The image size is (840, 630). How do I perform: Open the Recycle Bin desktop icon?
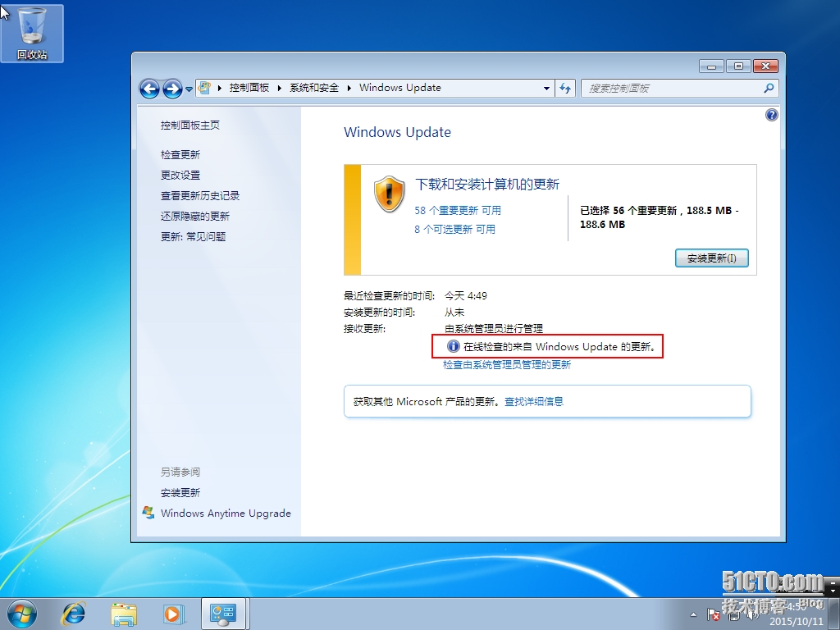click(x=32, y=33)
